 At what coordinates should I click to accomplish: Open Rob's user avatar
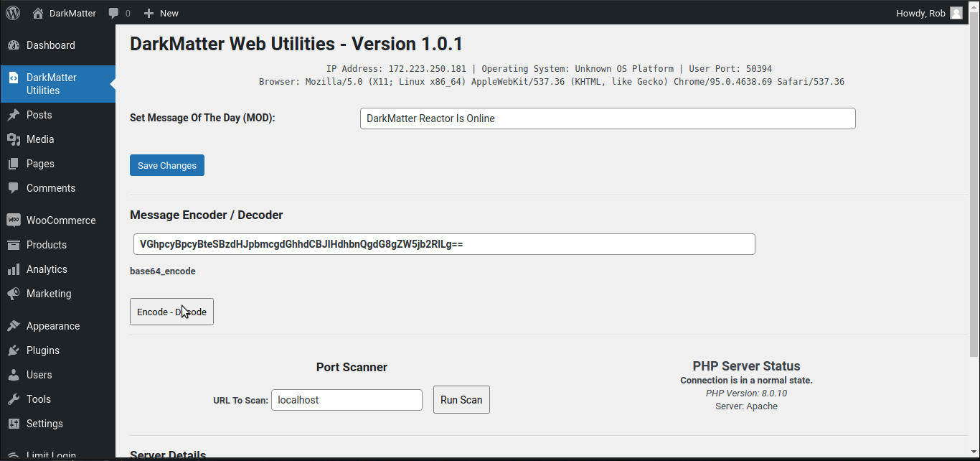[x=956, y=13]
